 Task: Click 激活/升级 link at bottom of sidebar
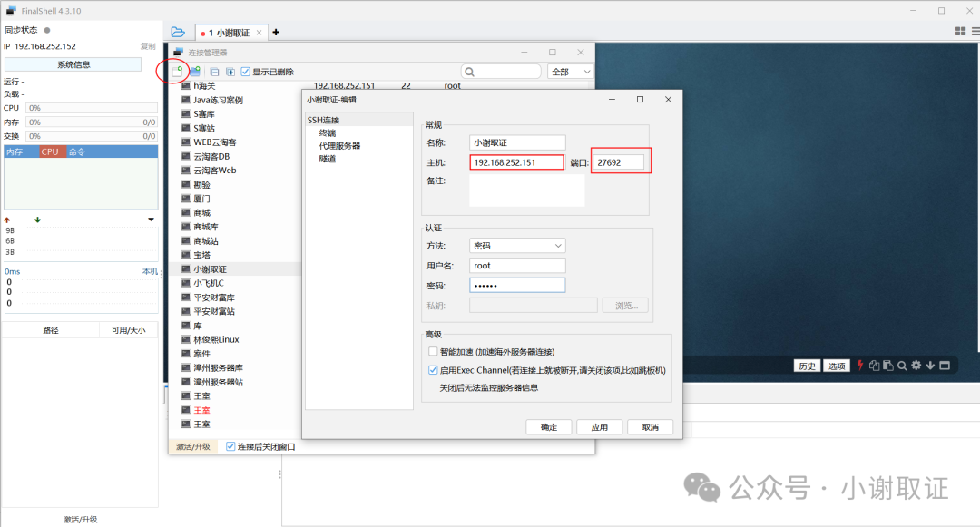(x=80, y=519)
